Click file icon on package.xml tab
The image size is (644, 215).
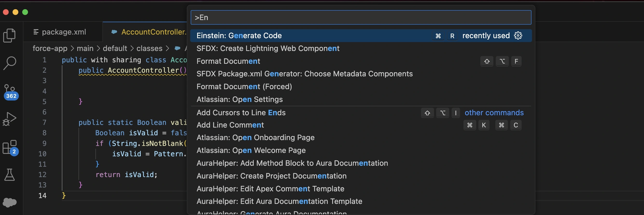[x=36, y=32]
